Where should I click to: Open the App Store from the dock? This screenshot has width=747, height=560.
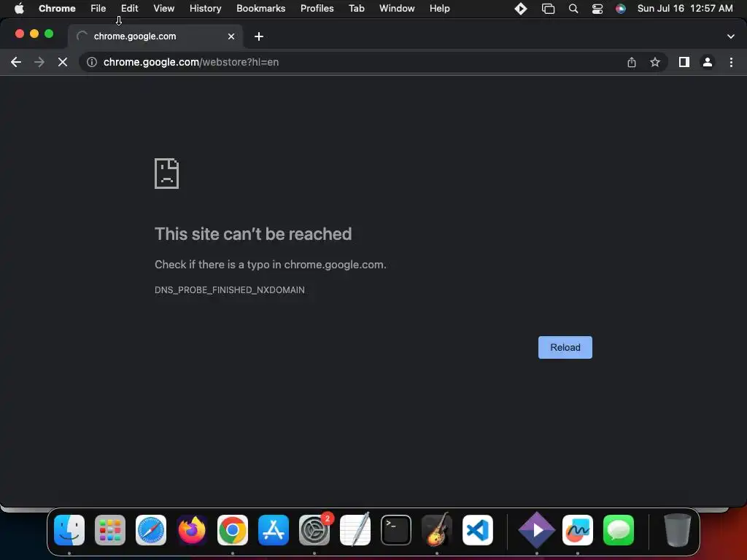coord(274,530)
